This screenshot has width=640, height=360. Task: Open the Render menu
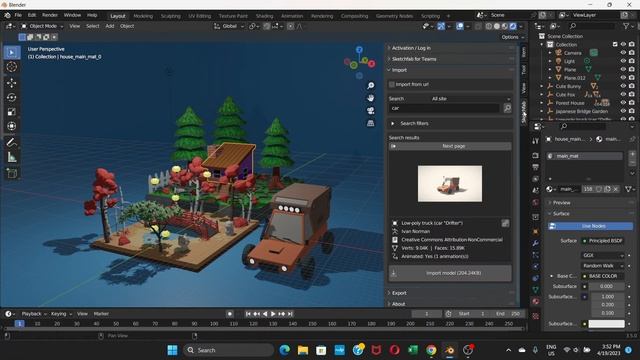tap(50, 15)
